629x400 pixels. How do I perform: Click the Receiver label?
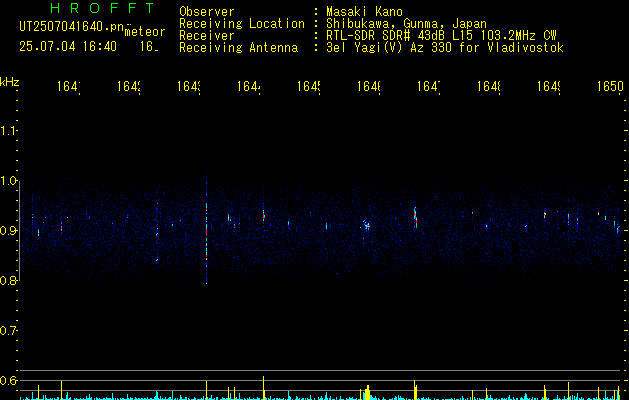(207, 36)
